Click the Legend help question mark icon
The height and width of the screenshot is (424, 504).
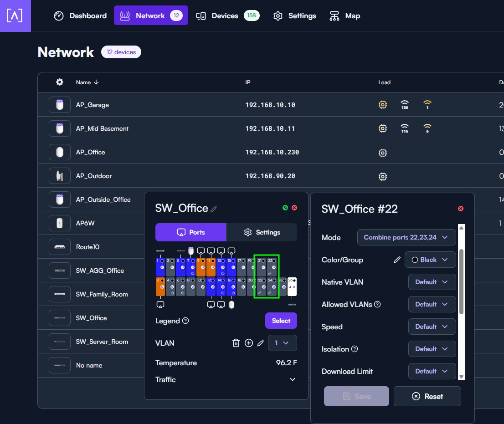pos(185,321)
